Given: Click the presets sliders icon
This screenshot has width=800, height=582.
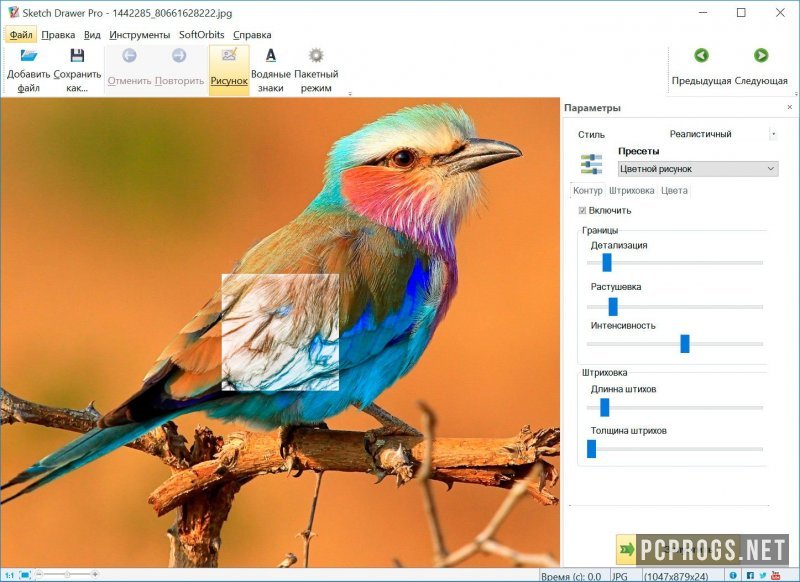Looking at the screenshot, I should [591, 164].
